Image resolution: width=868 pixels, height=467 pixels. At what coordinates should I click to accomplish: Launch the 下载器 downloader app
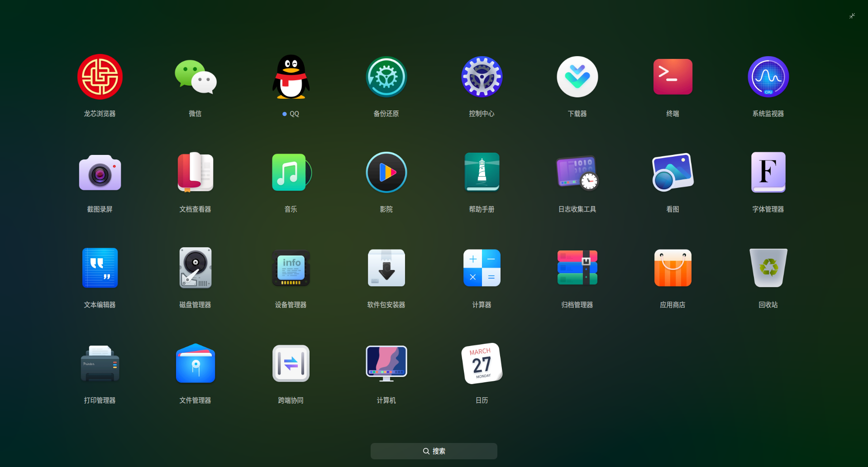coord(577,77)
